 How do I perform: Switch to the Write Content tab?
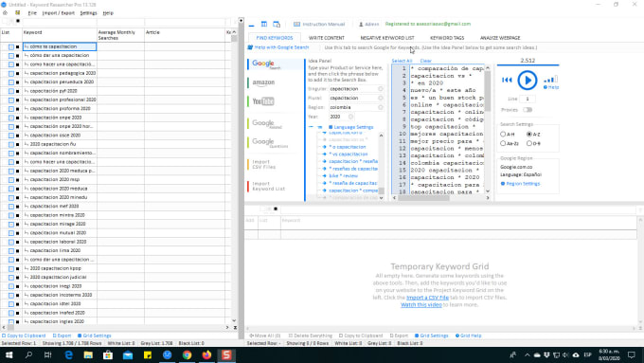click(x=327, y=38)
